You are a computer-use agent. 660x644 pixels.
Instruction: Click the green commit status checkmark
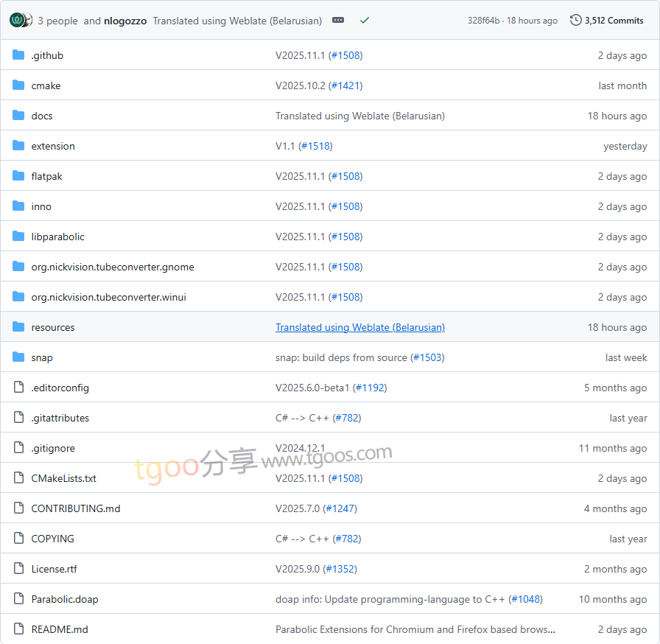(x=365, y=21)
